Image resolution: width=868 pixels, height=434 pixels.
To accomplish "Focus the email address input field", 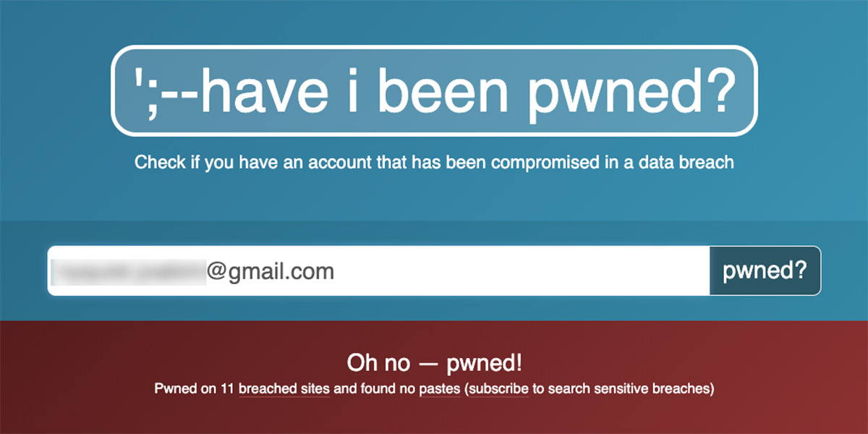I will [x=379, y=271].
